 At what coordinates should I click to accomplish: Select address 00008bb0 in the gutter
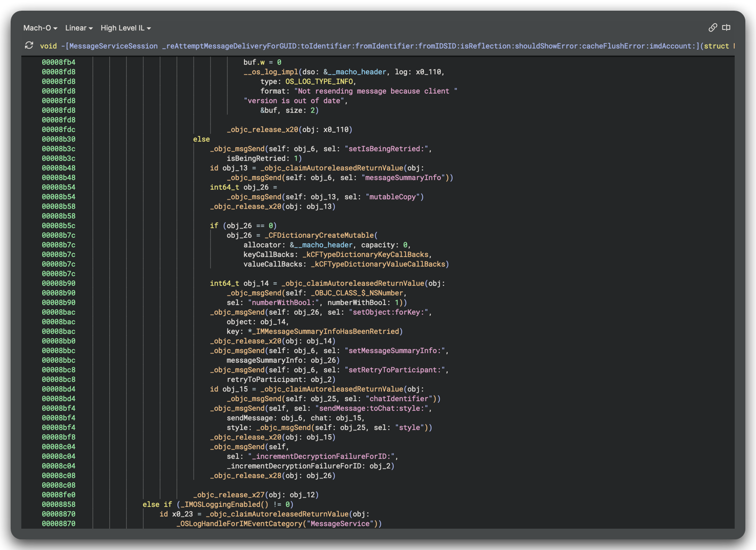(59, 341)
